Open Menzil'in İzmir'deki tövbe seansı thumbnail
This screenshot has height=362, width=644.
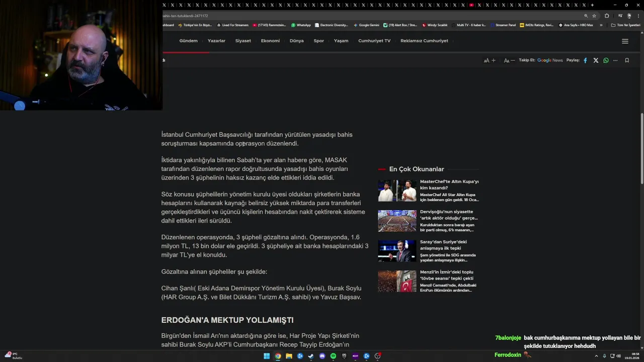397,281
